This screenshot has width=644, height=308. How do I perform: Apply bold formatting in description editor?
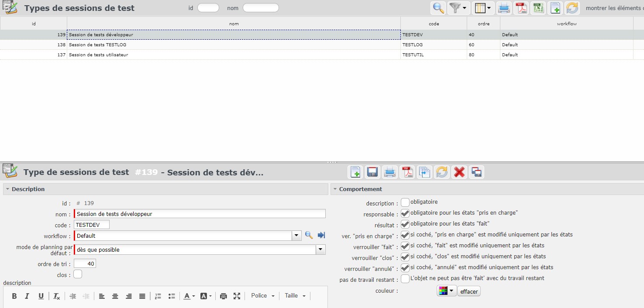[14, 296]
